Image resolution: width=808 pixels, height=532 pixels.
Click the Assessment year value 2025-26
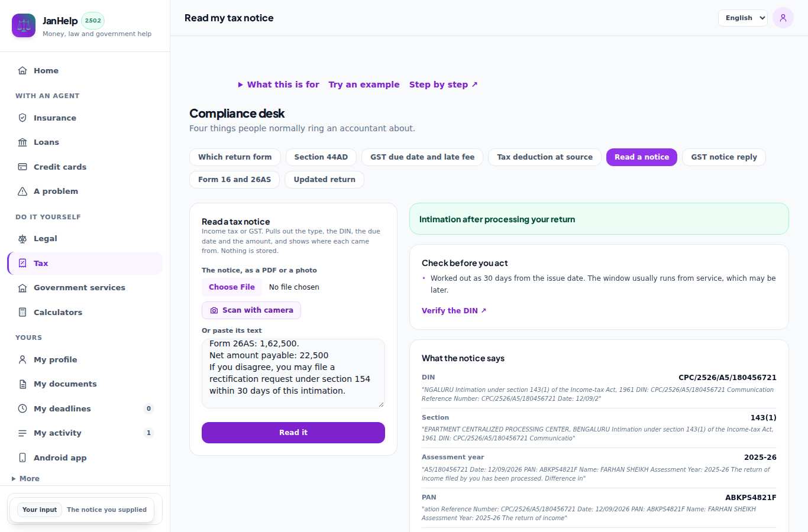760,458
